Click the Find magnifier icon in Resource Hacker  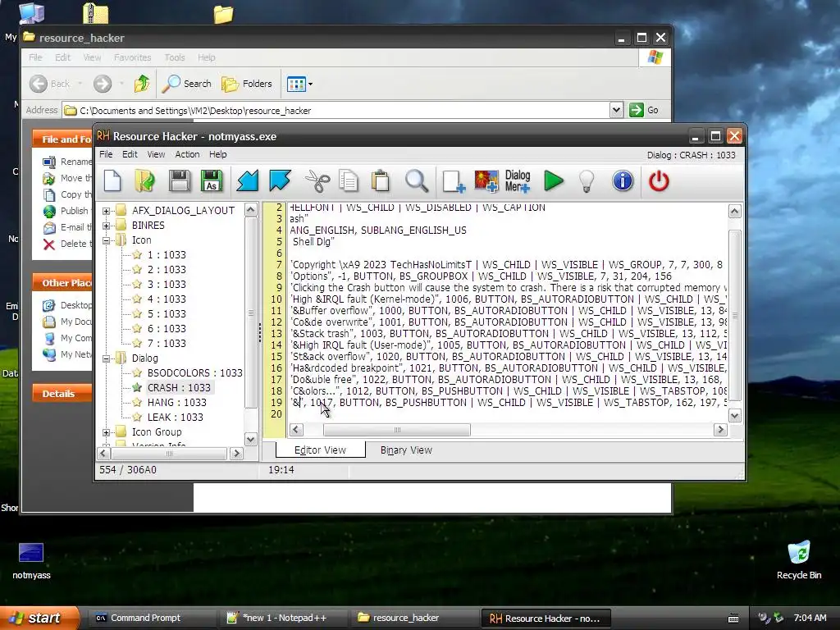point(416,181)
